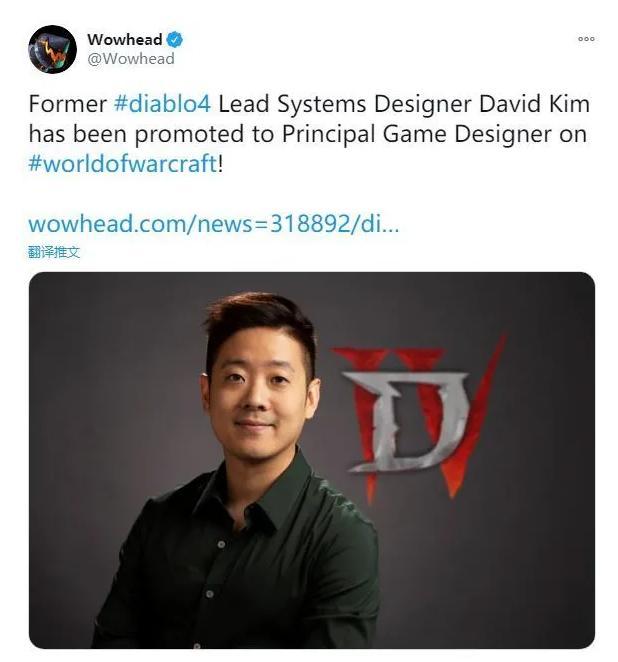Screen dimensions: 618x662
Task: Open the Wowhead display name profile link
Action: (x=125, y=39)
